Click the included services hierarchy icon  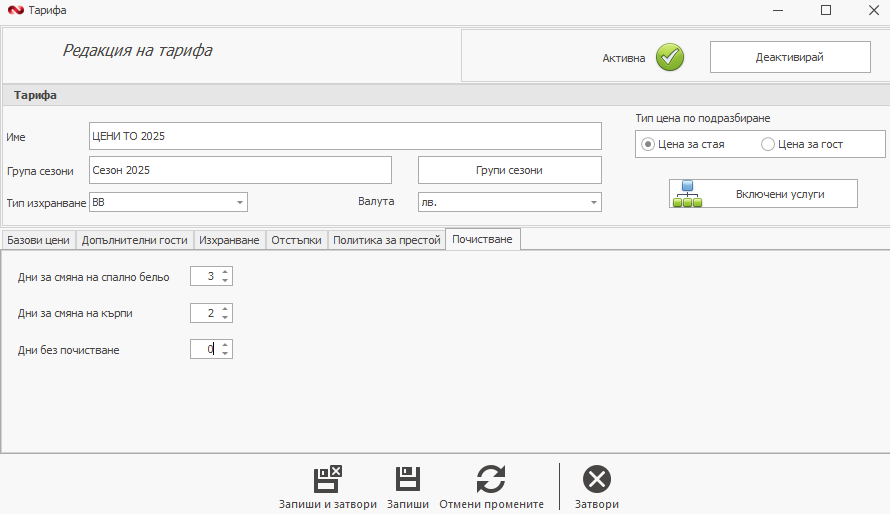(x=687, y=194)
